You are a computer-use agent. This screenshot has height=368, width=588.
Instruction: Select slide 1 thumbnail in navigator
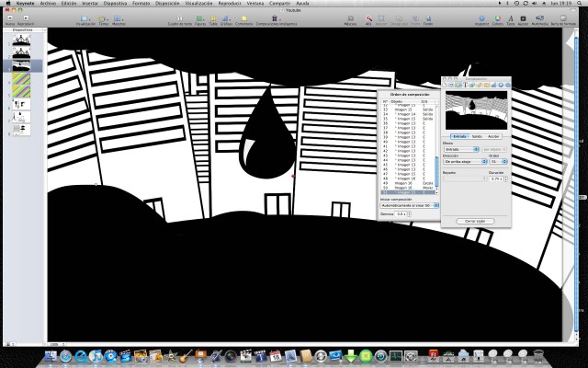coord(21,40)
